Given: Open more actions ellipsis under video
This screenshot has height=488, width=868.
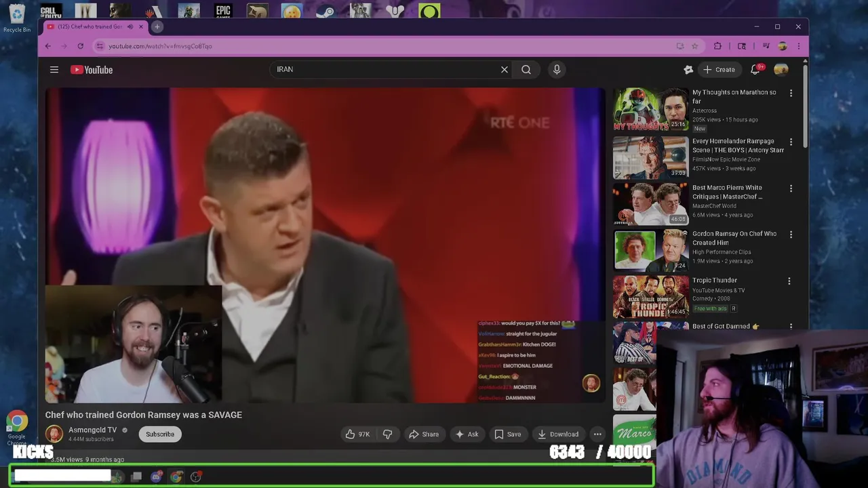Looking at the screenshot, I should point(597,434).
